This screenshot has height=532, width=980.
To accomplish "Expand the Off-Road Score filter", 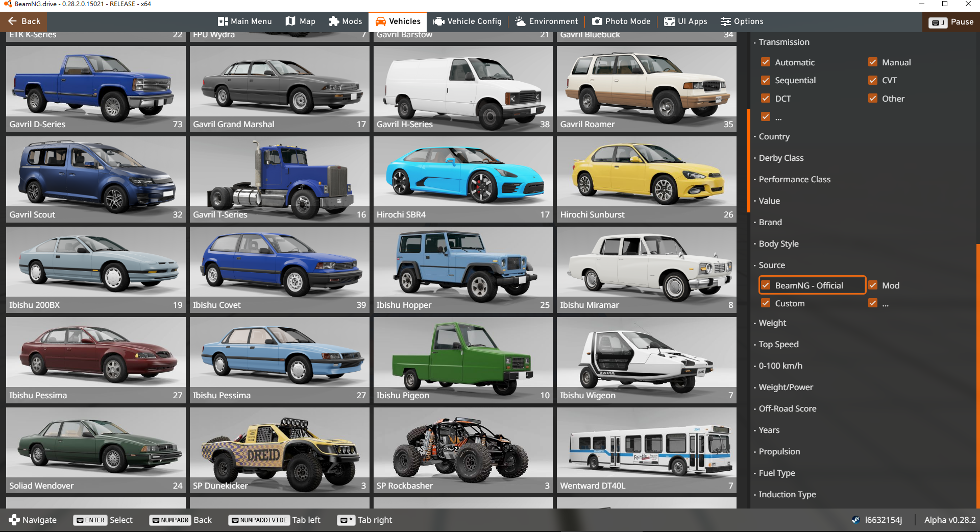I will click(x=787, y=408).
